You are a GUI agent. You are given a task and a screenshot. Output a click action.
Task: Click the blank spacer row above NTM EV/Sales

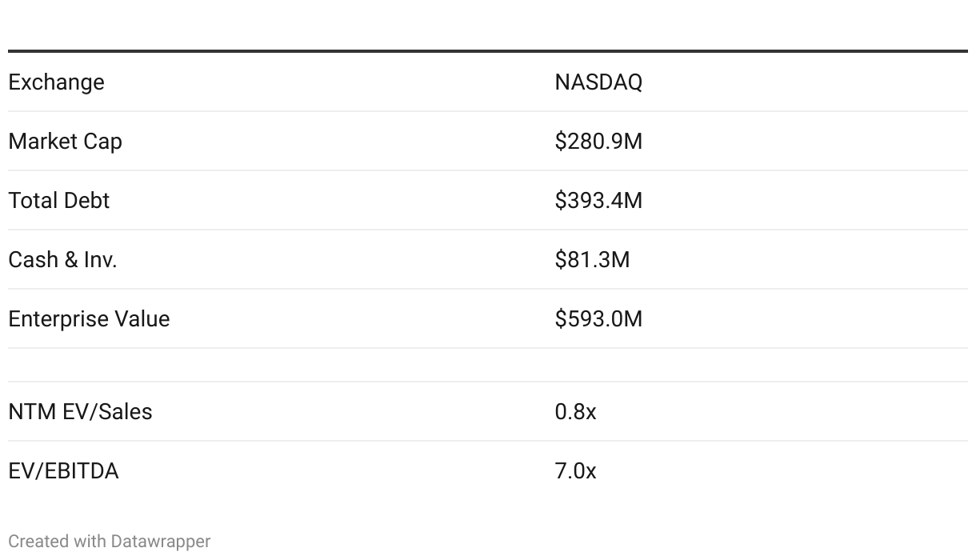(488, 365)
